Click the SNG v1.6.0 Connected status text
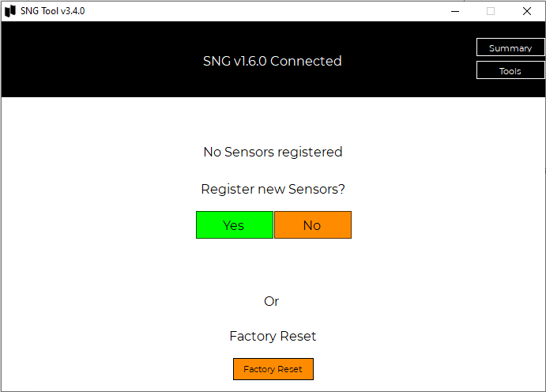 (273, 61)
